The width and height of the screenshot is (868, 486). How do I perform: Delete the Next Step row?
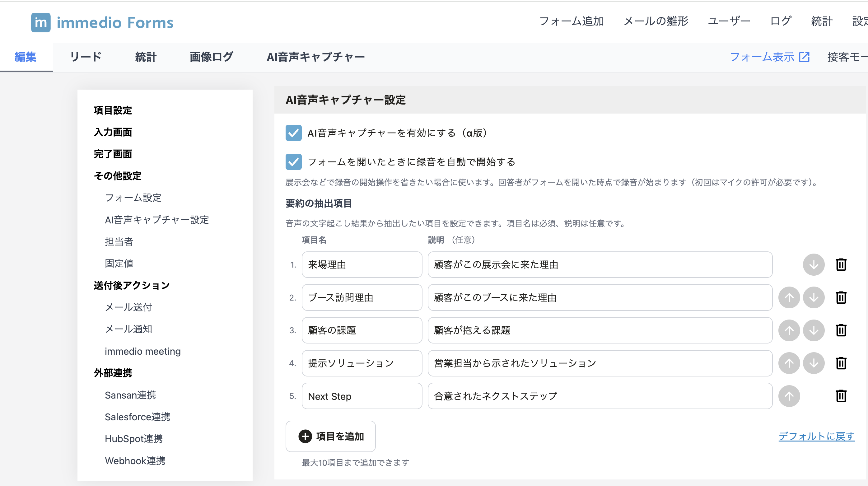(x=841, y=396)
